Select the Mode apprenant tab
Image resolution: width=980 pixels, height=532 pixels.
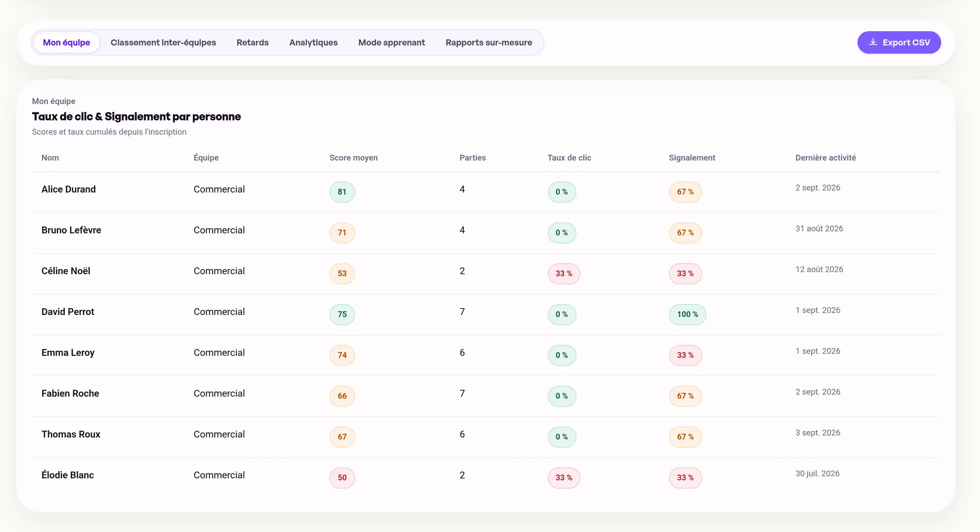pyautogui.click(x=392, y=42)
